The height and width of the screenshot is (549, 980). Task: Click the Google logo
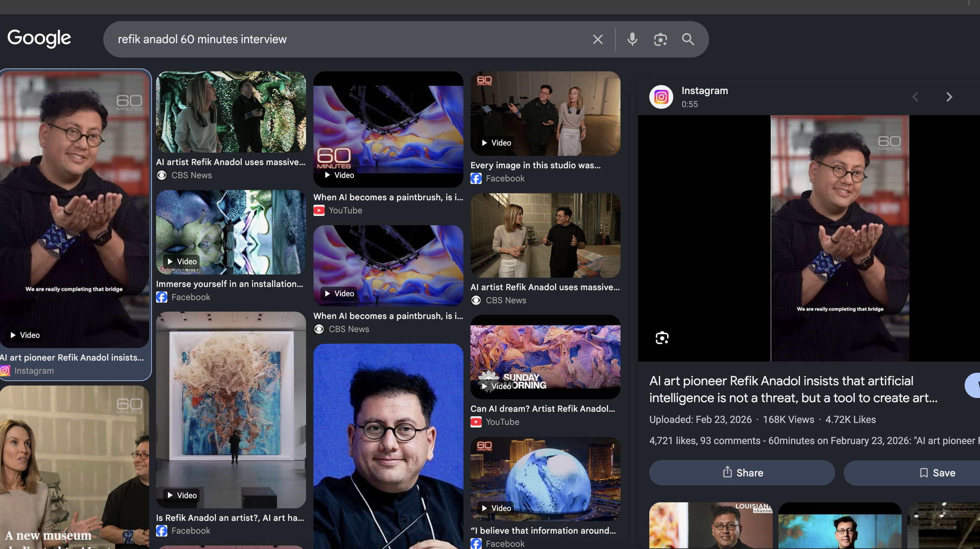coord(39,38)
